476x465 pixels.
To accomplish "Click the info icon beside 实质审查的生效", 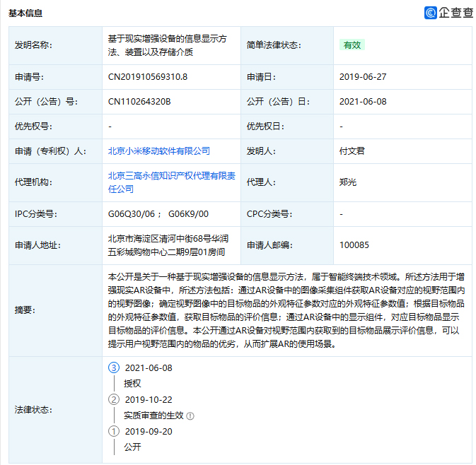I will (190, 416).
